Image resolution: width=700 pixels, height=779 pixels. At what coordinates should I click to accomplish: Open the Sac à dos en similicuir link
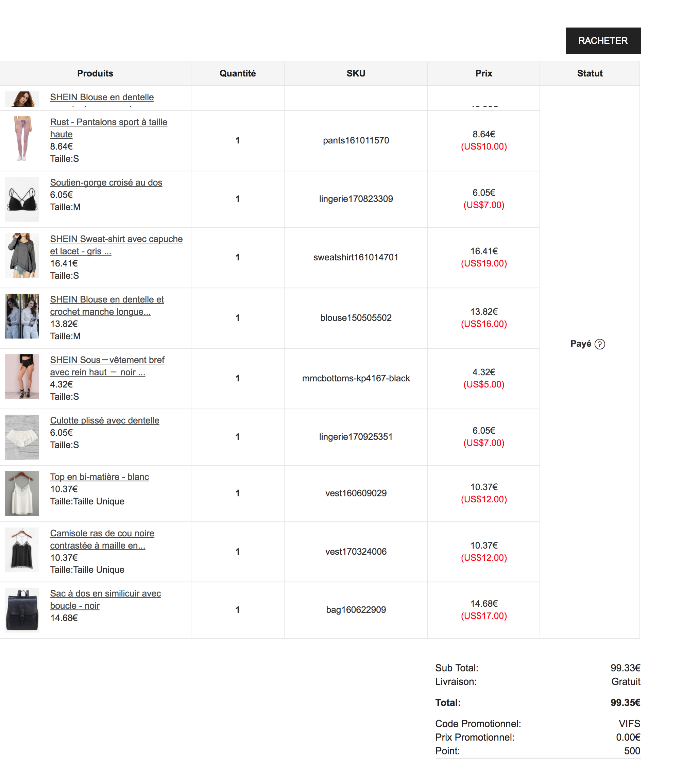point(105,594)
